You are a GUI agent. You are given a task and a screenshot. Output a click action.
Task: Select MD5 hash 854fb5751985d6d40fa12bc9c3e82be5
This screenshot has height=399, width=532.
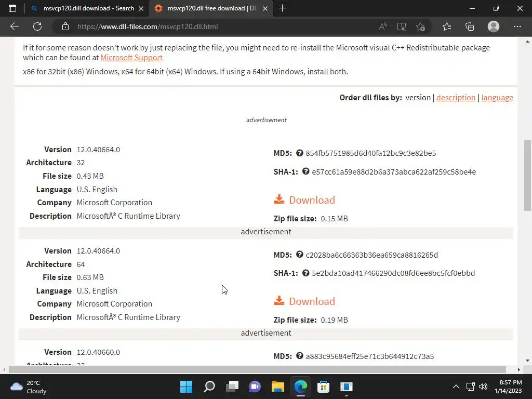[x=370, y=153]
